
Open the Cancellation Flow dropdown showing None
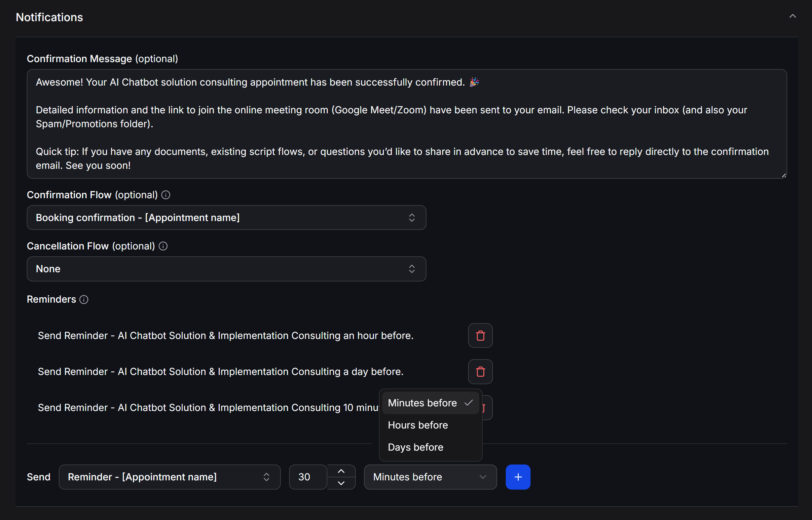pyautogui.click(x=226, y=269)
